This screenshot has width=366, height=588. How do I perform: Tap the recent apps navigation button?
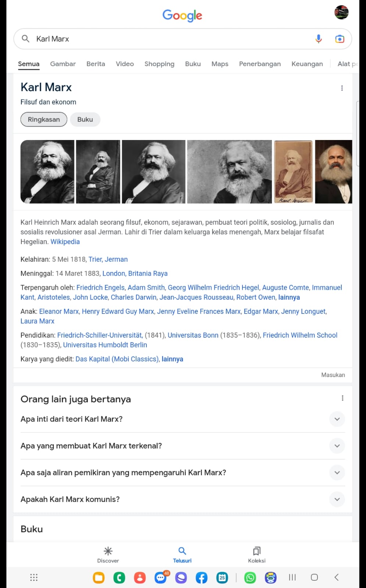[292, 577]
